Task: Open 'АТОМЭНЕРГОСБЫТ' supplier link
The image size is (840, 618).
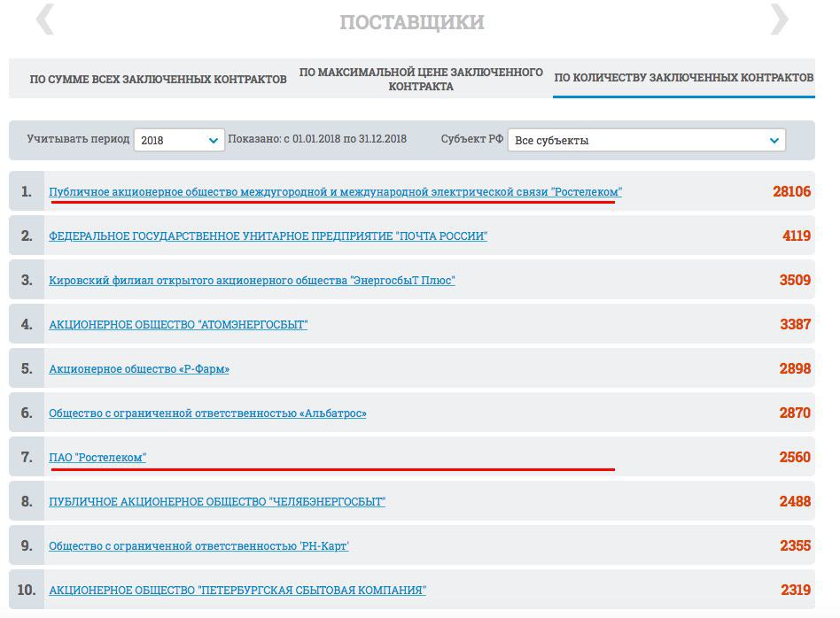Action: click(x=178, y=325)
